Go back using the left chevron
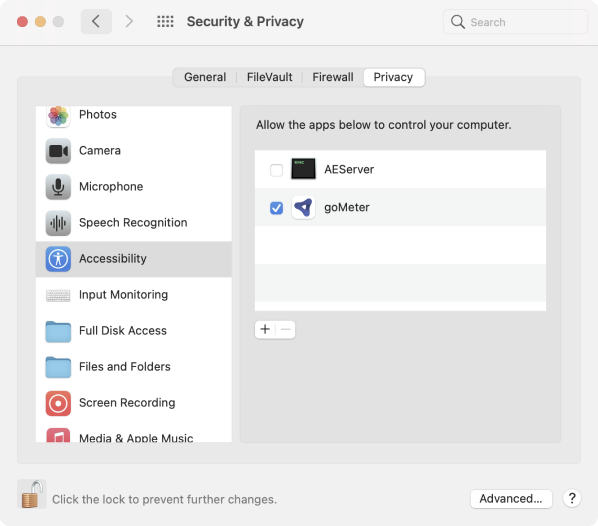 (x=96, y=21)
